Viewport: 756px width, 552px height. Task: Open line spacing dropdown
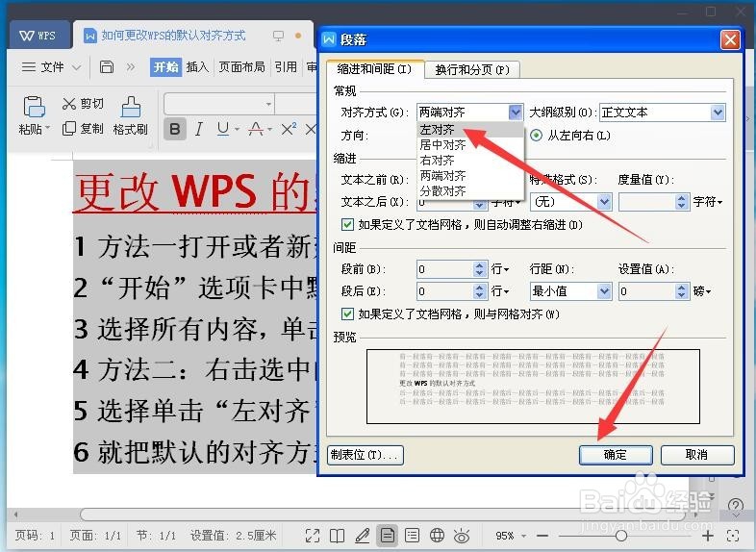[x=604, y=291]
